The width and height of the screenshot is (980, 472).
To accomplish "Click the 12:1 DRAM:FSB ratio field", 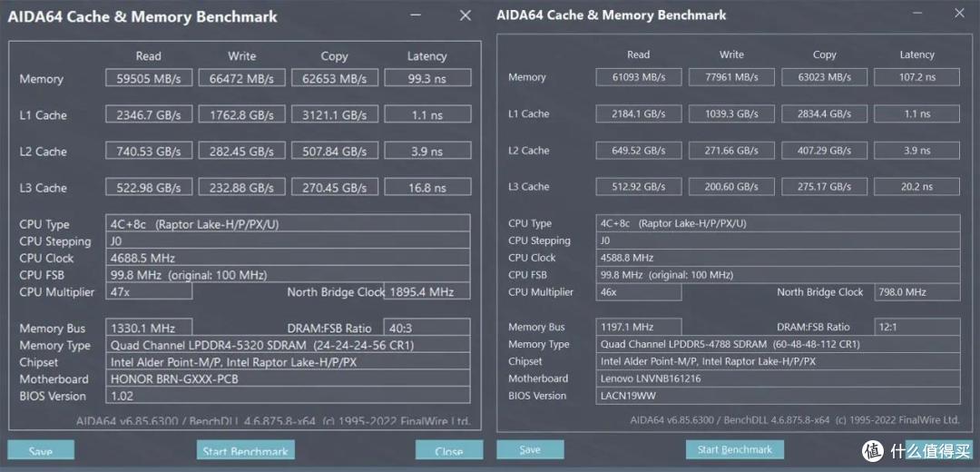I will pos(916,327).
